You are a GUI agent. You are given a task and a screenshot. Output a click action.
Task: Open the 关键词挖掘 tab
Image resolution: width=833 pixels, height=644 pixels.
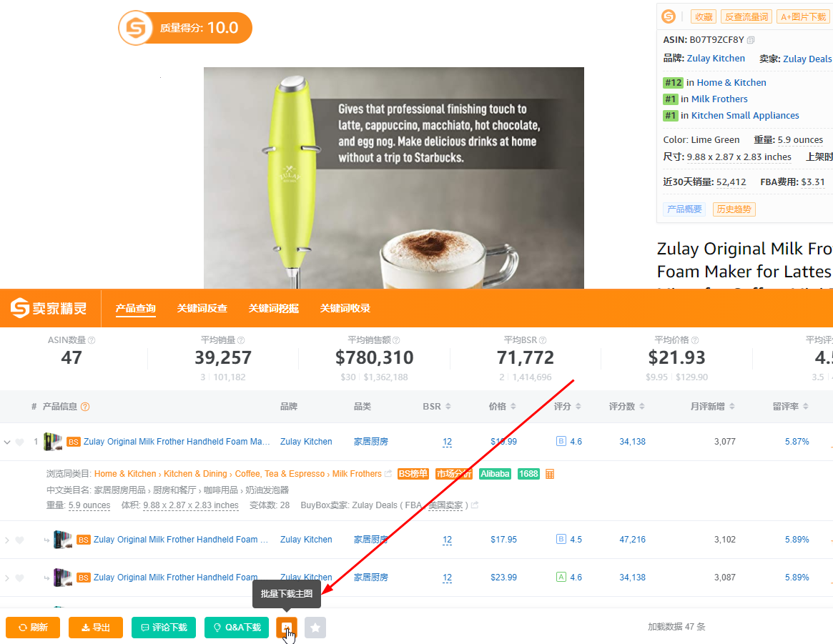274,308
